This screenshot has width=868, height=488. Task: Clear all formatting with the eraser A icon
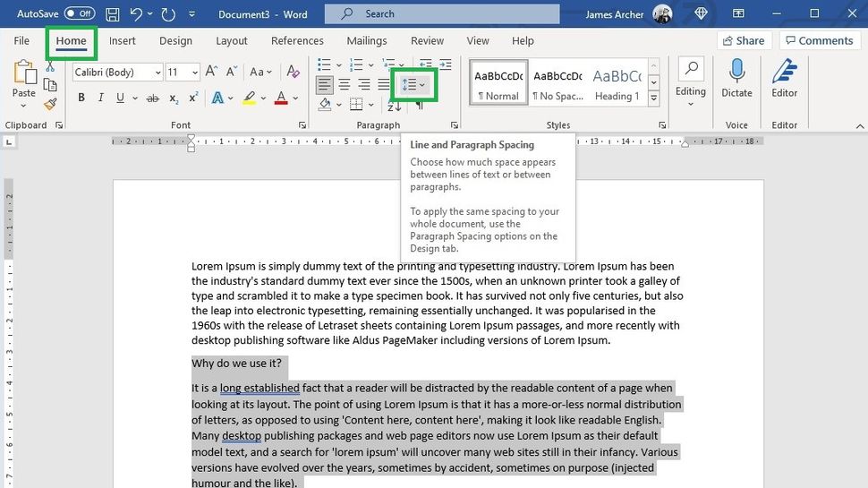[x=293, y=72]
